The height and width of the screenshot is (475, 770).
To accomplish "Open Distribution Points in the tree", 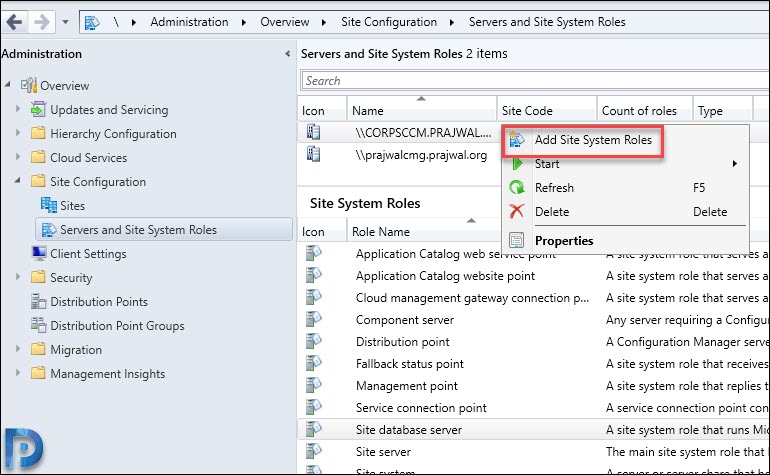I will [x=99, y=302].
